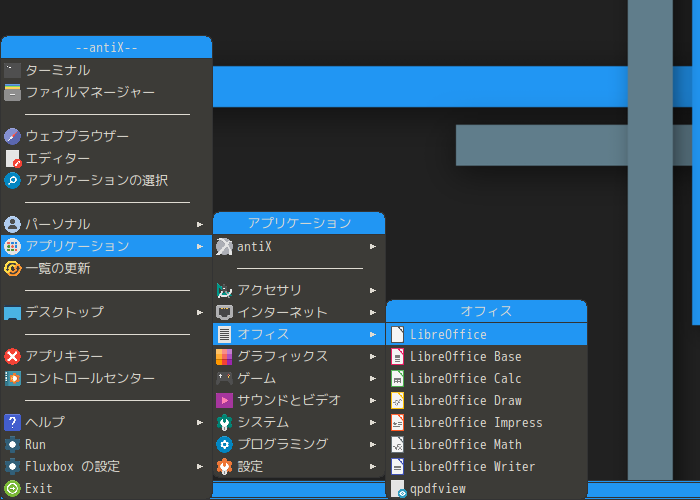Click the play icon beside サウンドとビデオ
700x500 pixels.
(x=224, y=400)
